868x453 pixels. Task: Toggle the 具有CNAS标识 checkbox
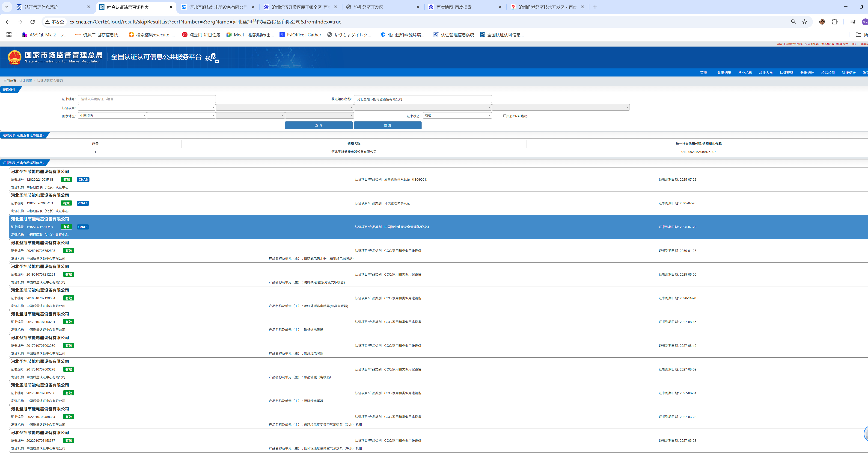coord(505,116)
